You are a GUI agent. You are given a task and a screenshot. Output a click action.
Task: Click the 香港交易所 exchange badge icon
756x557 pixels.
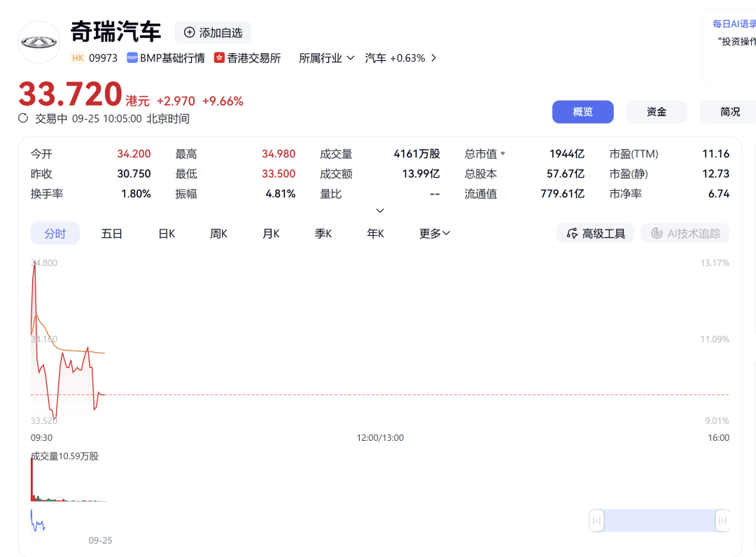pyautogui.click(x=220, y=58)
